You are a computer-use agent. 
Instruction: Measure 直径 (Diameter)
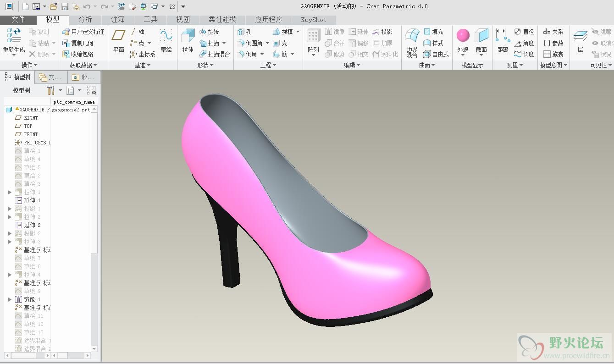(x=524, y=32)
